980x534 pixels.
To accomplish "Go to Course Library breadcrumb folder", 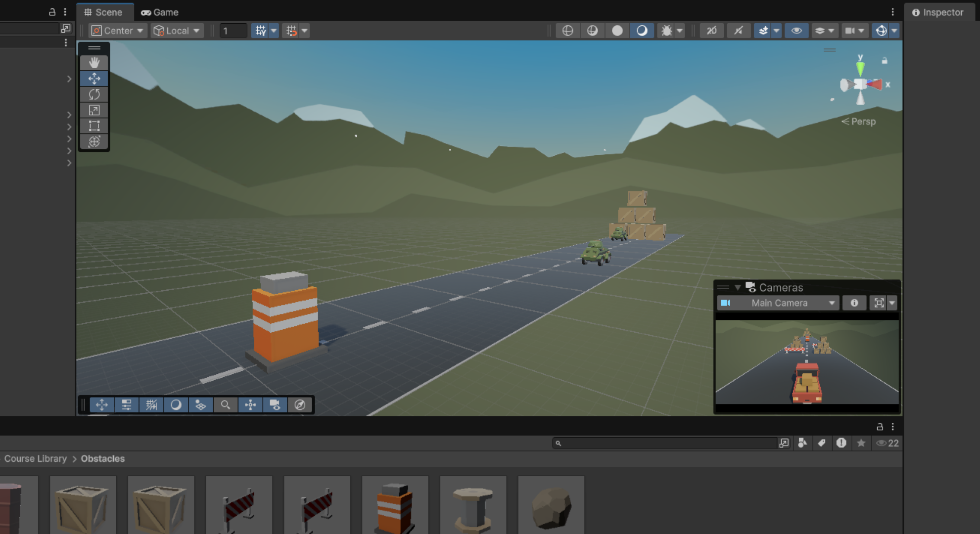I will (x=35, y=459).
